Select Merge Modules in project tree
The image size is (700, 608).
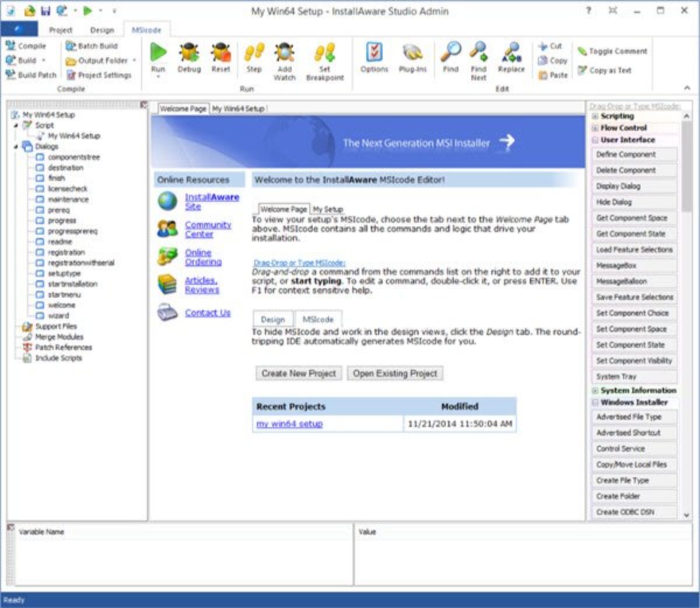tap(59, 337)
